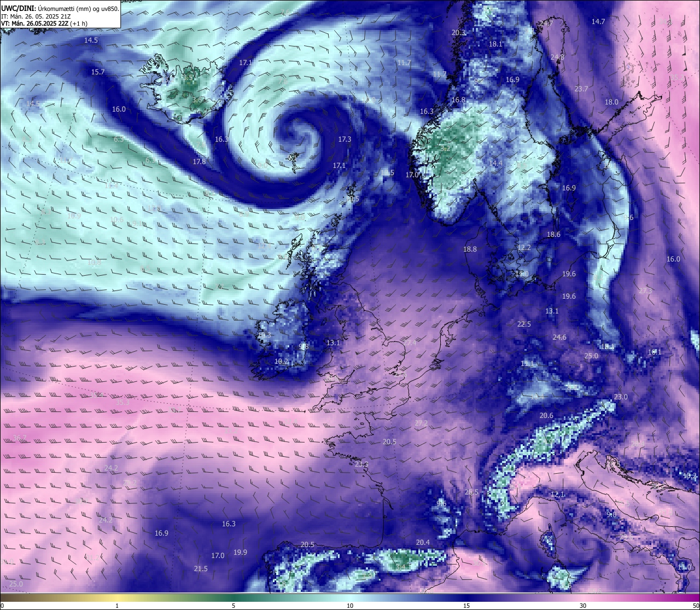The height and width of the screenshot is (610, 700).
Task: Click the 14.4 value label
Action: coord(495,164)
